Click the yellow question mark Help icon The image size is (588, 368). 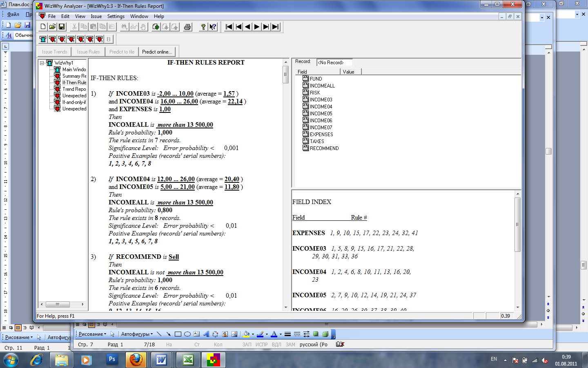203,27
